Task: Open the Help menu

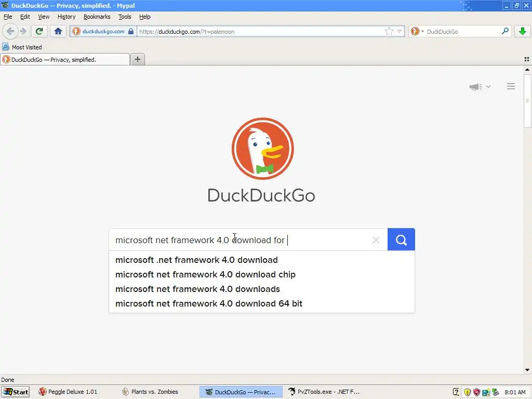Action: [144, 17]
